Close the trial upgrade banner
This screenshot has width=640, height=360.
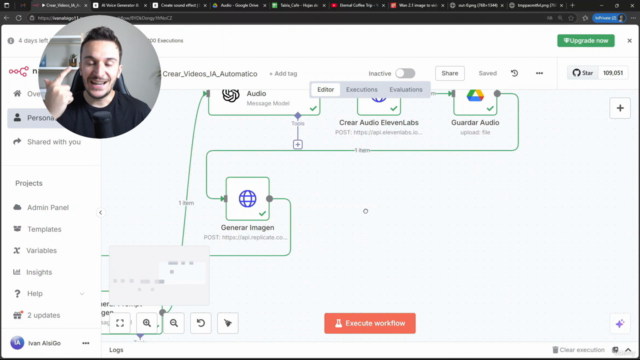(x=629, y=41)
